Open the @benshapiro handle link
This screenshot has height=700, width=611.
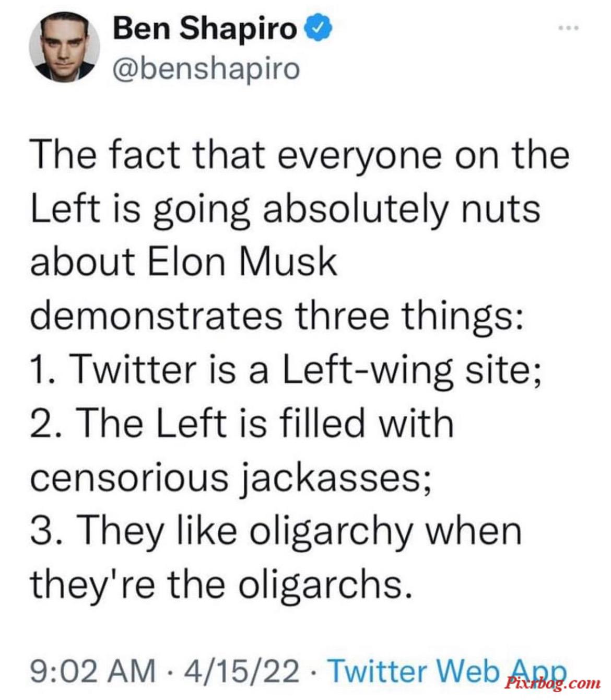(206, 68)
